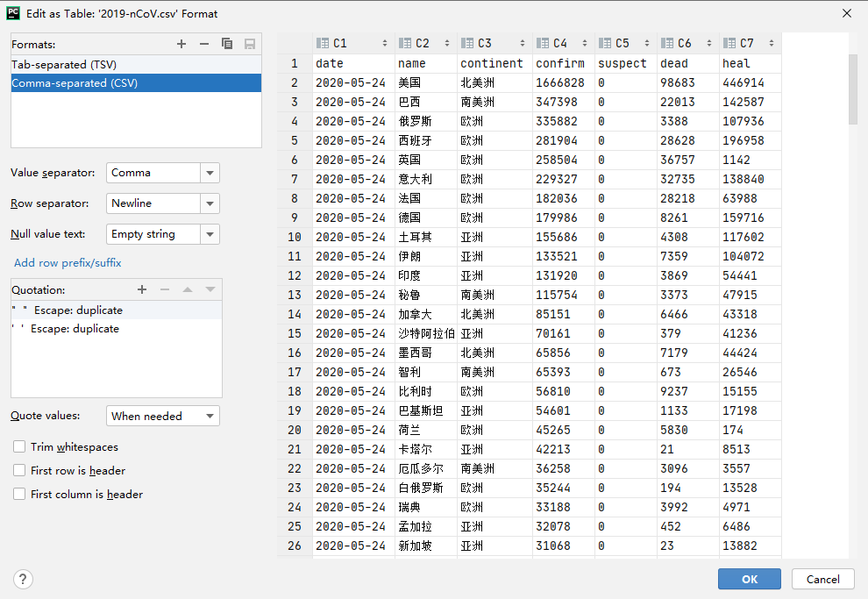Screen dimensions: 868x599
Task: Open the help question mark button
Action: (x=23, y=579)
